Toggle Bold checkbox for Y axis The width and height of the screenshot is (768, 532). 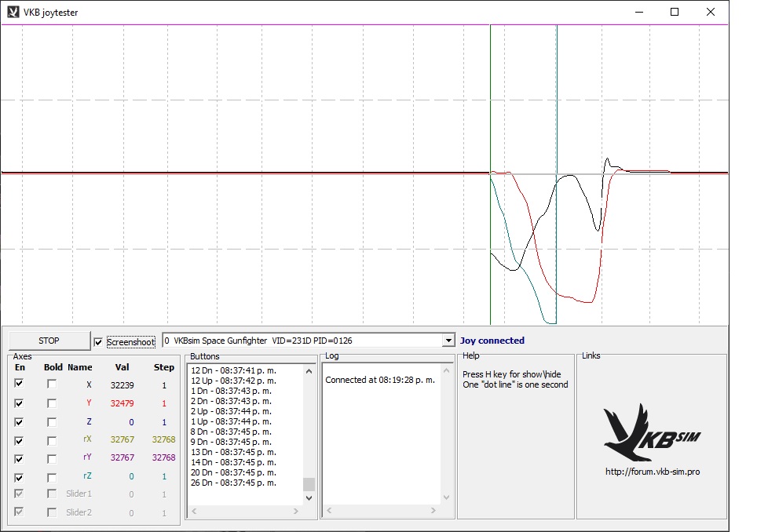click(52, 403)
